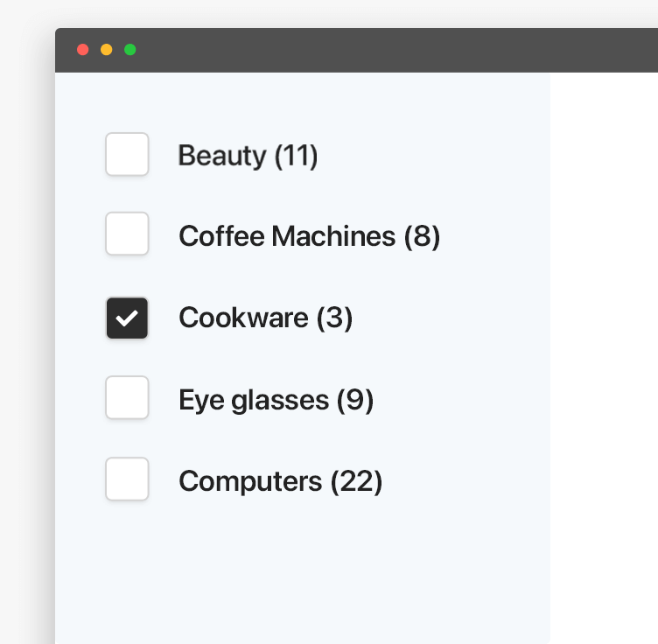The image size is (658, 644).
Task: Check the Beauty checkbox
Action: (x=127, y=155)
